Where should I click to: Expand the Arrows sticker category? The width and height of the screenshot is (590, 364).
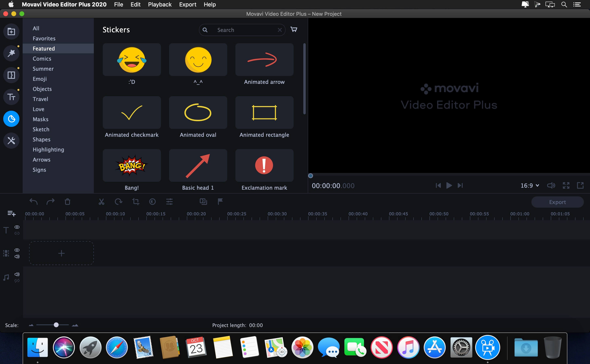pyautogui.click(x=41, y=160)
